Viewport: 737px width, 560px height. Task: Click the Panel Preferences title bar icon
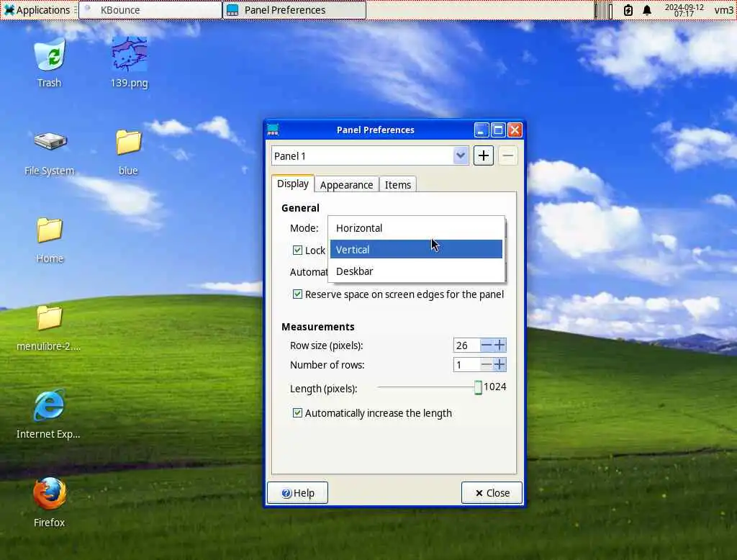pos(273,130)
